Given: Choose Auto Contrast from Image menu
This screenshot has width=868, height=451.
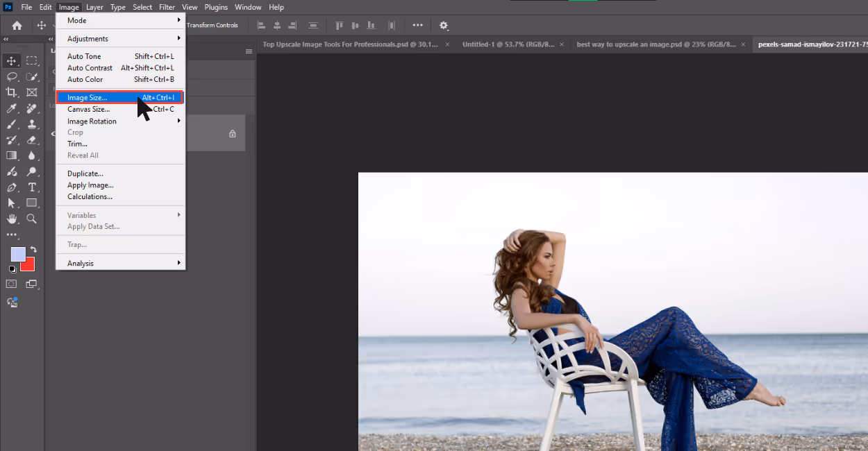Looking at the screenshot, I should 120,68.
